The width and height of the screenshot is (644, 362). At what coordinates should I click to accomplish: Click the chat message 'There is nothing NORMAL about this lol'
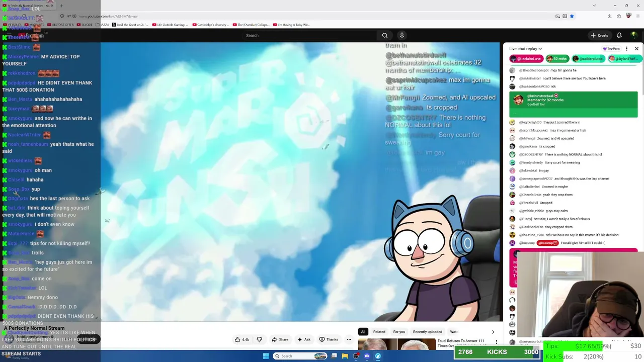pos(574,154)
